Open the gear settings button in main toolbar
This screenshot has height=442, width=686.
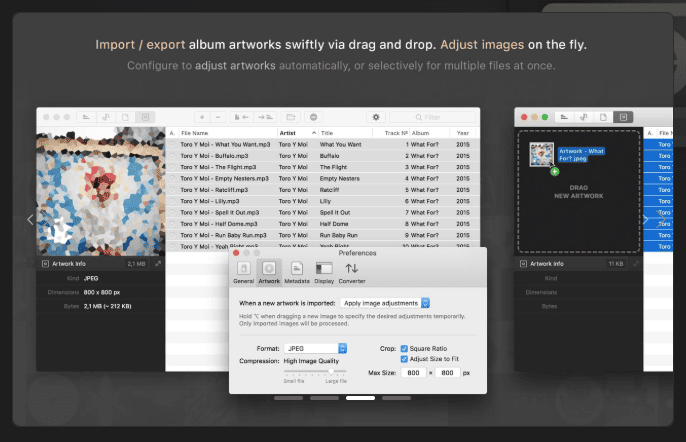point(376,117)
